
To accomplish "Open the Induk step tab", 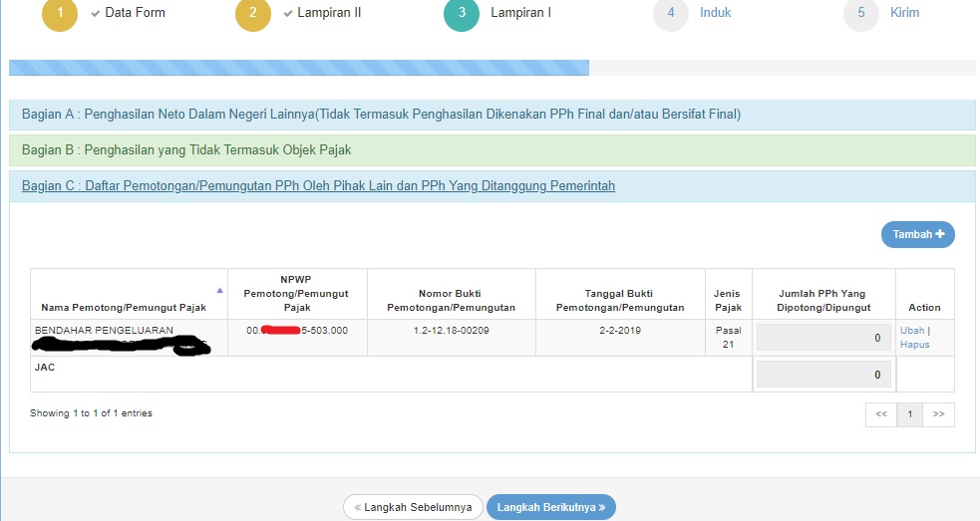I will pos(715,13).
